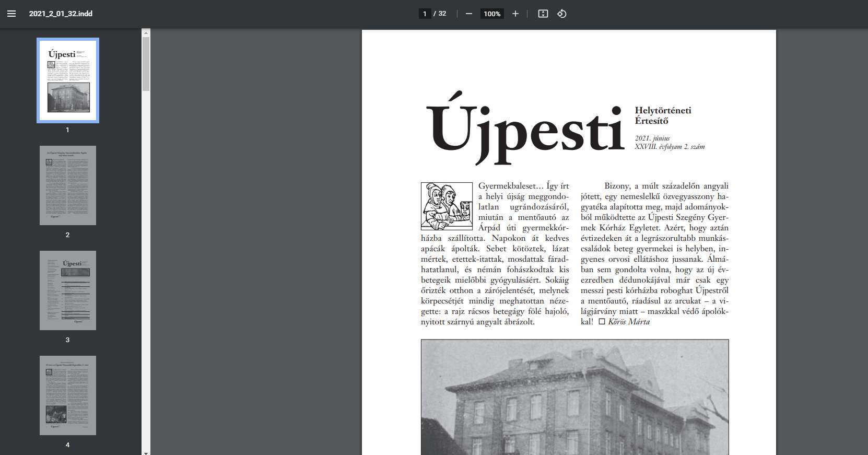Viewport: 868px width, 455px height.
Task: Click the word 'Gyermekbaleset…' starting the article
Action: (x=511, y=186)
